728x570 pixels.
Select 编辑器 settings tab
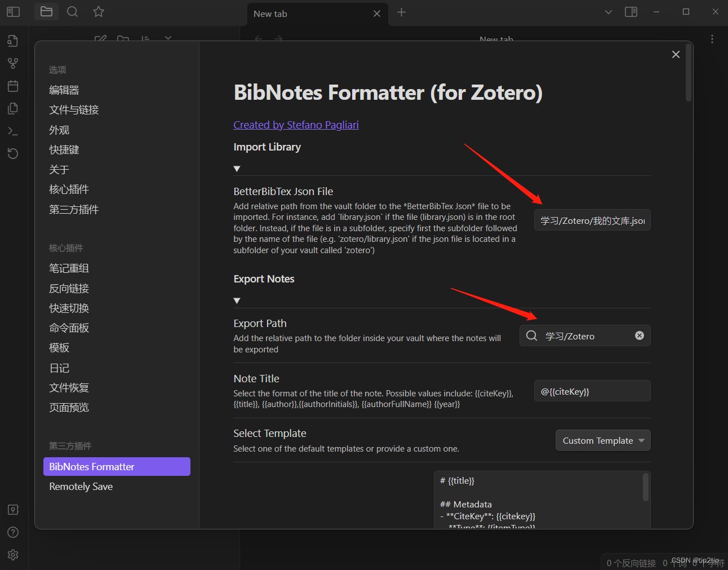64,90
